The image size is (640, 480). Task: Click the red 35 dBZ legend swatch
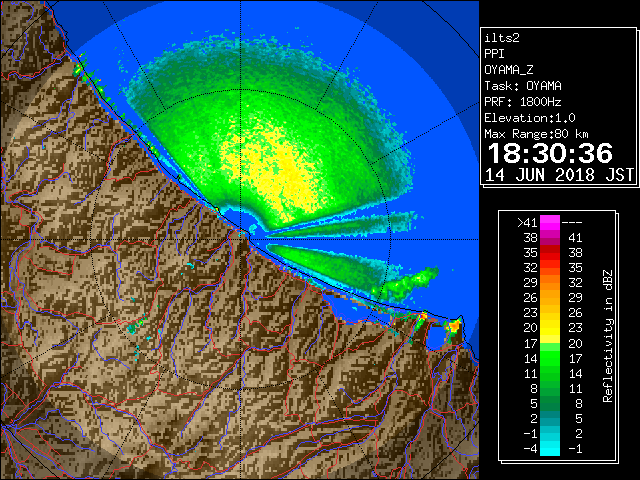click(x=550, y=253)
